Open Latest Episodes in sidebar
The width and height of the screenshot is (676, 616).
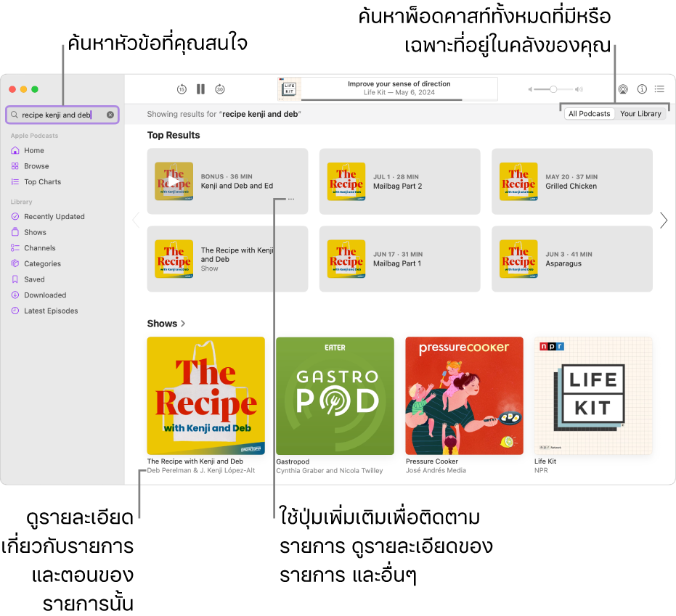(50, 311)
